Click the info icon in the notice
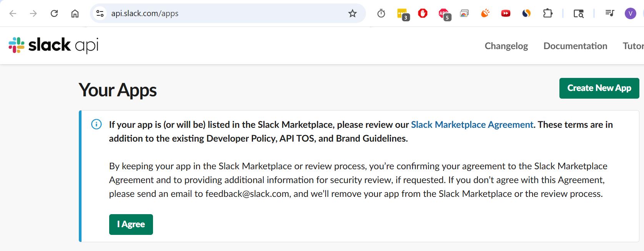This screenshot has height=251, width=644. pos(96,124)
